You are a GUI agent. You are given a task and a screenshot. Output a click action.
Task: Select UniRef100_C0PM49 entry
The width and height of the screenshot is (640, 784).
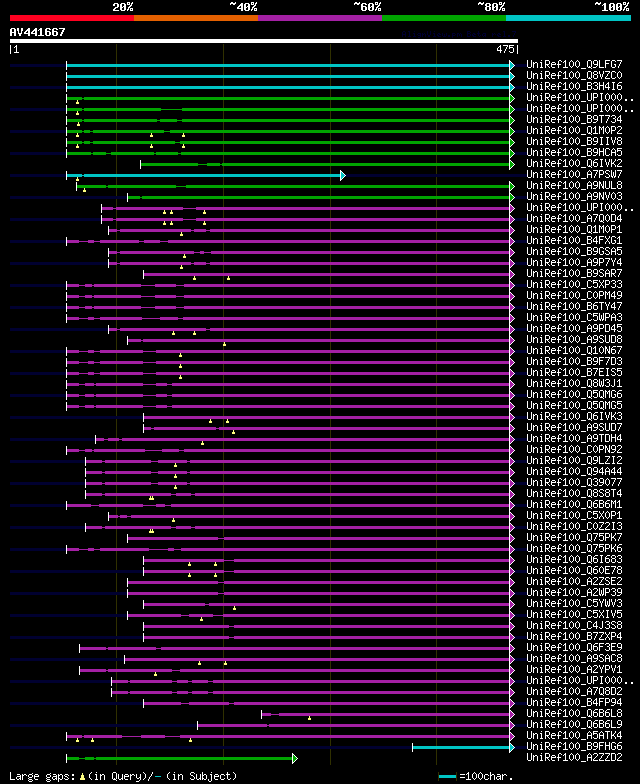(x=574, y=296)
